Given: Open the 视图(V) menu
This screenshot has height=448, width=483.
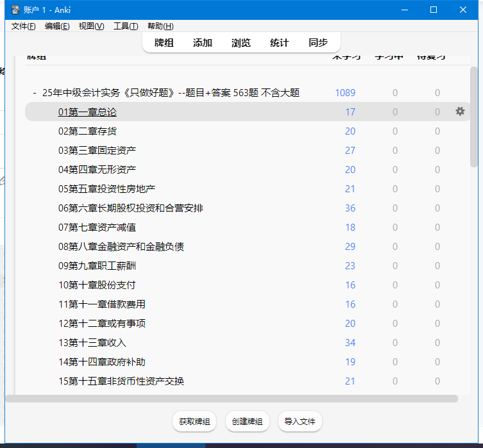Looking at the screenshot, I should point(91,26).
